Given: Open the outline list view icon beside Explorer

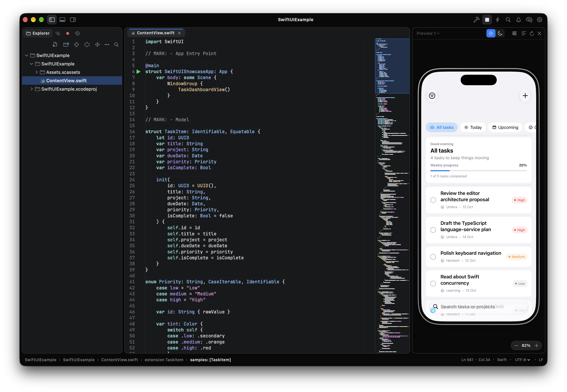Looking at the screenshot, I should pyautogui.click(x=58, y=33).
